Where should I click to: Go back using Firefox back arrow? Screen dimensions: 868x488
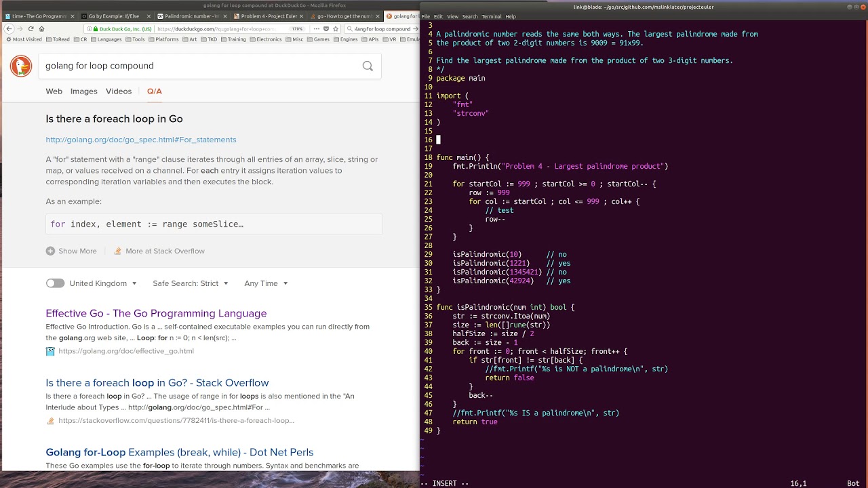[x=9, y=29]
